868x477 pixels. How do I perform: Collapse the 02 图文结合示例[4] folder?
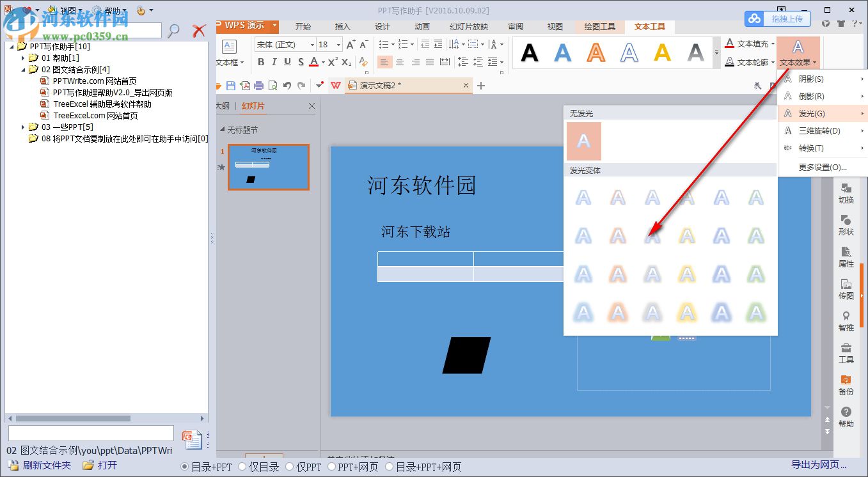click(x=24, y=70)
